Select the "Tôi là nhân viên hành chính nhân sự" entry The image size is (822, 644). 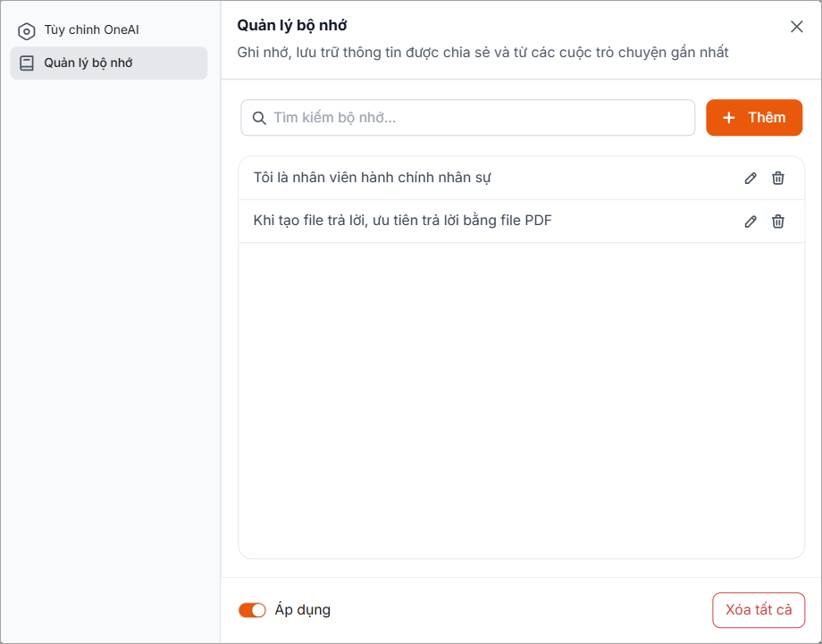[x=373, y=178]
